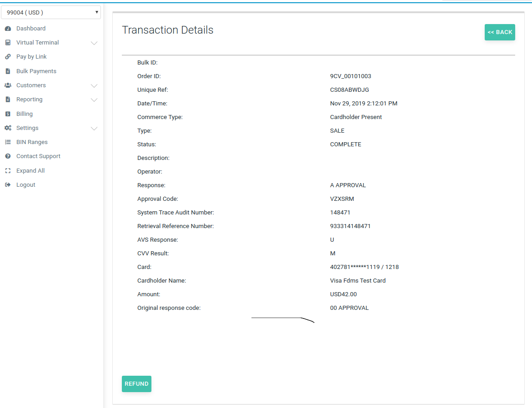Expand the Reporting submenu chevron
The image size is (532, 408).
click(x=94, y=100)
